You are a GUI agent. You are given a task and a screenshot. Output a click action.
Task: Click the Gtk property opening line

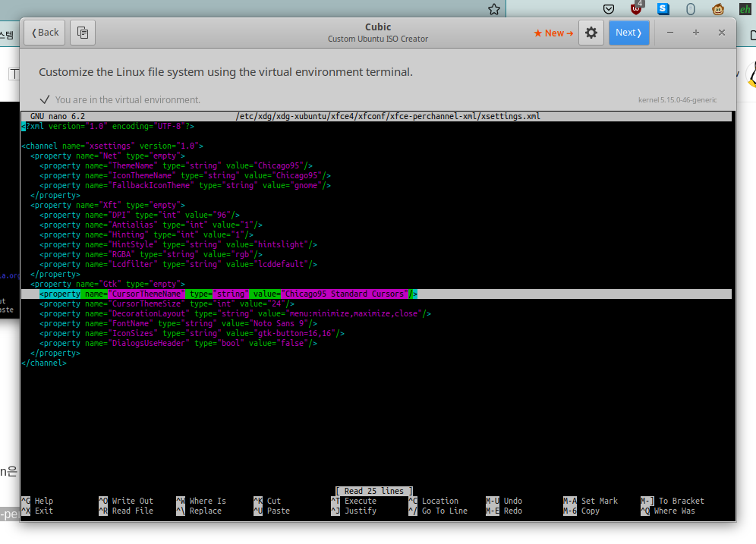(108, 285)
